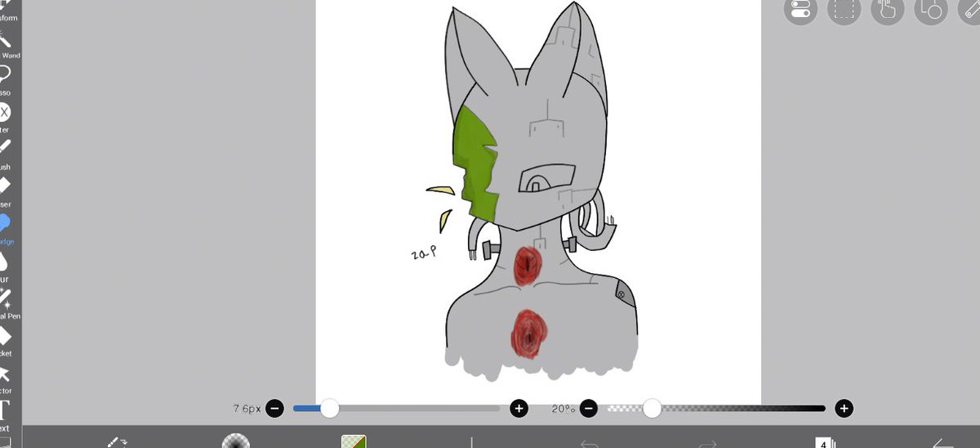The height and width of the screenshot is (448, 980).
Task: Tap the redo arrow
Action: point(707,443)
